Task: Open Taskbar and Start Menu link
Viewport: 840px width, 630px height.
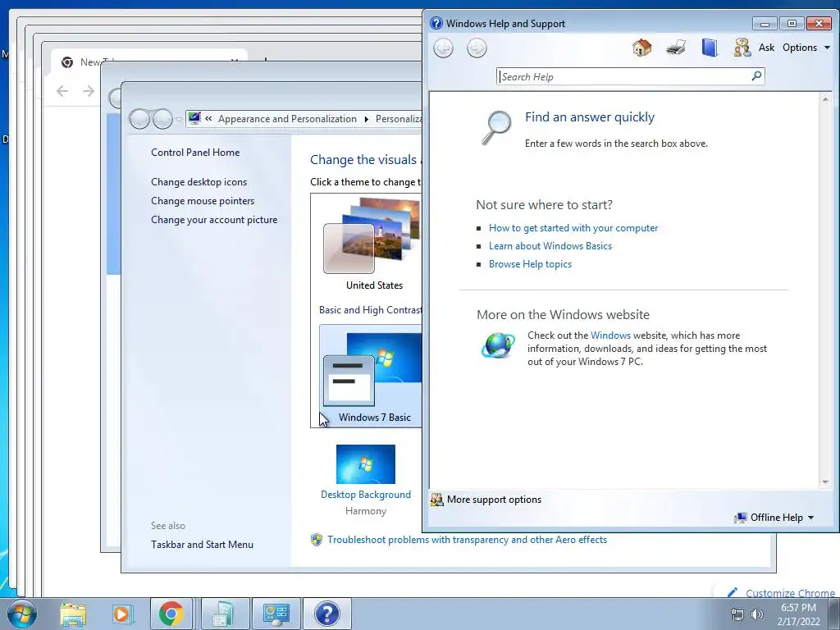Action: [202, 545]
